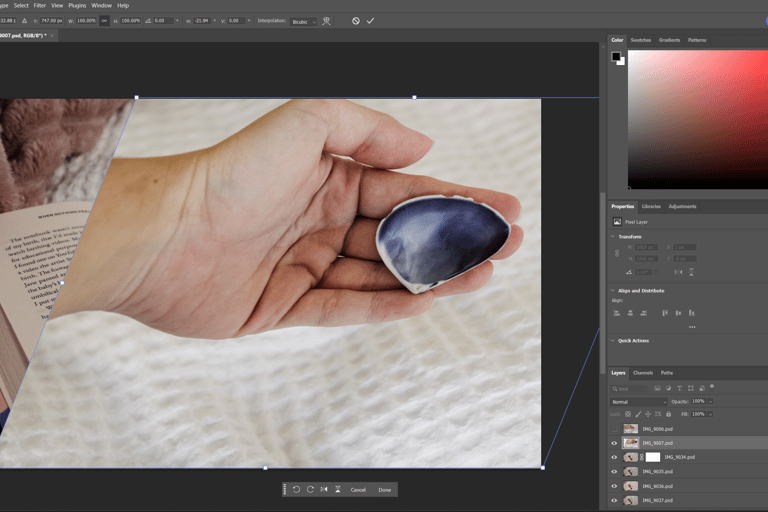The width and height of the screenshot is (768, 512).
Task: Show the hidden IMG_9006.psd layer
Action: pos(614,429)
